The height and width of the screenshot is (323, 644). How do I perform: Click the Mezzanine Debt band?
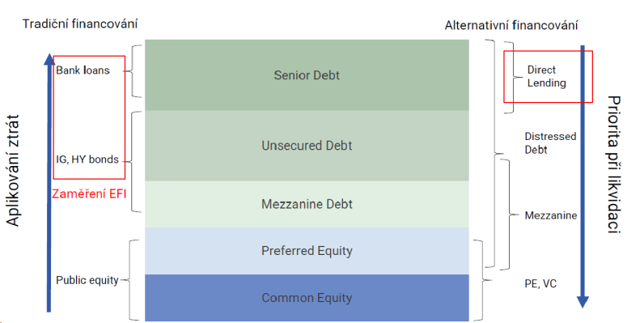tap(307, 204)
